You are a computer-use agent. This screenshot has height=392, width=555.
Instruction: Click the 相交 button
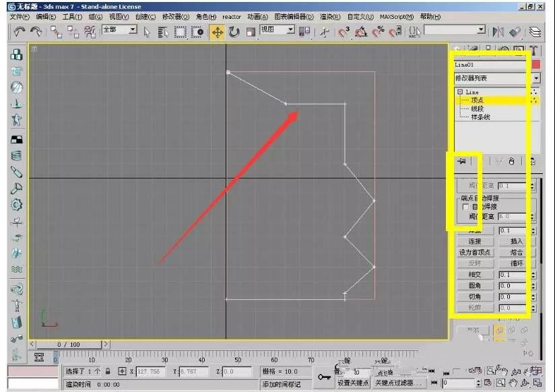tap(475, 274)
